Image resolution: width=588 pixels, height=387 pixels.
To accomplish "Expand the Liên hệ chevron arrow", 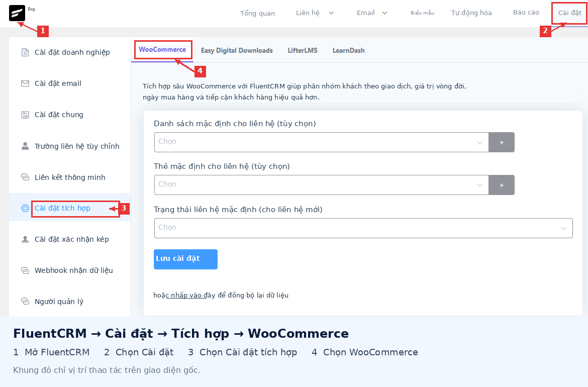I will click(x=332, y=13).
